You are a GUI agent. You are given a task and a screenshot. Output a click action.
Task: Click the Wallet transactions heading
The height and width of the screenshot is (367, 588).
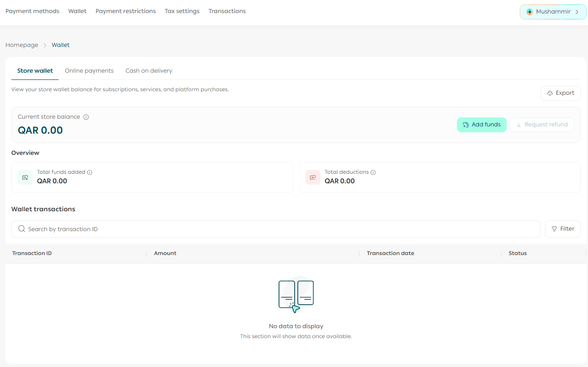[43, 209]
